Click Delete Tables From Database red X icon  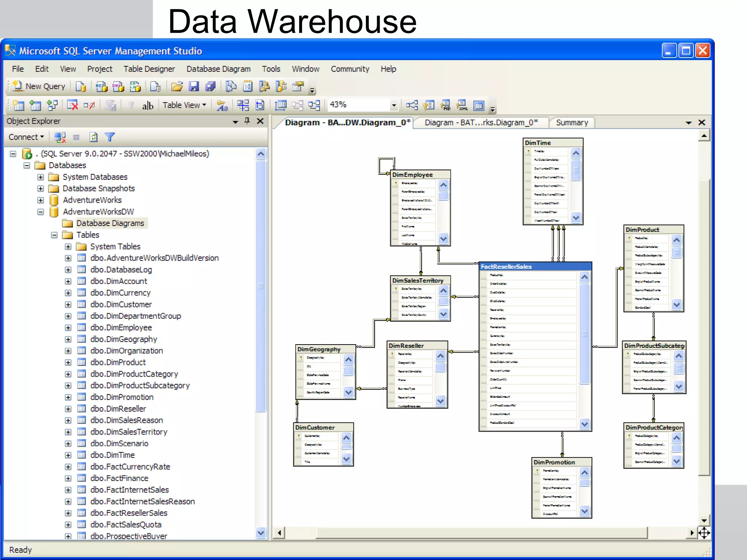[72, 105]
